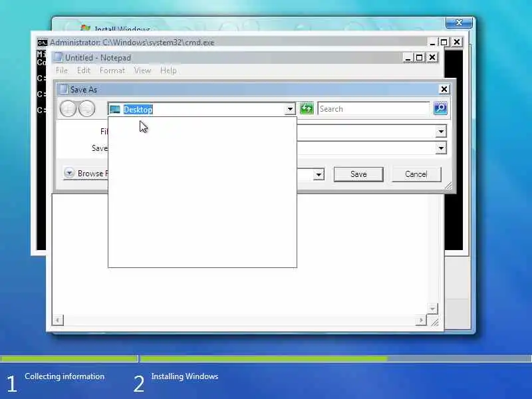Click the Search magnifier icon
Screen dimensions: 532x399
coord(440,108)
